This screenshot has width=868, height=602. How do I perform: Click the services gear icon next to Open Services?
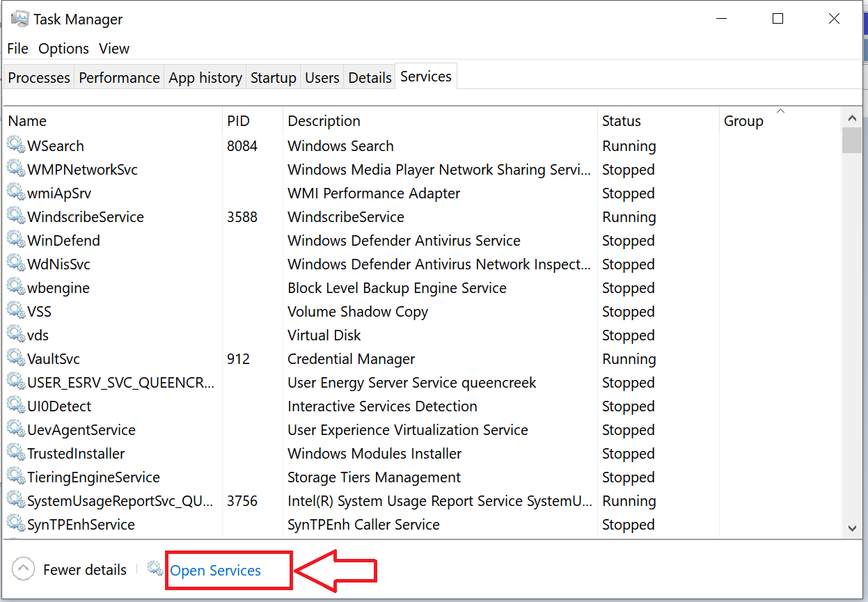(155, 569)
